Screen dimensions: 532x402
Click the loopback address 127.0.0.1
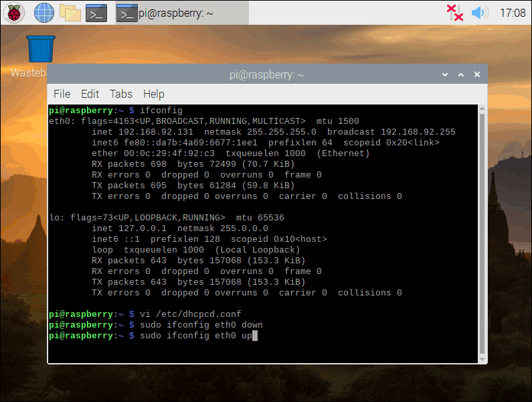tap(143, 228)
